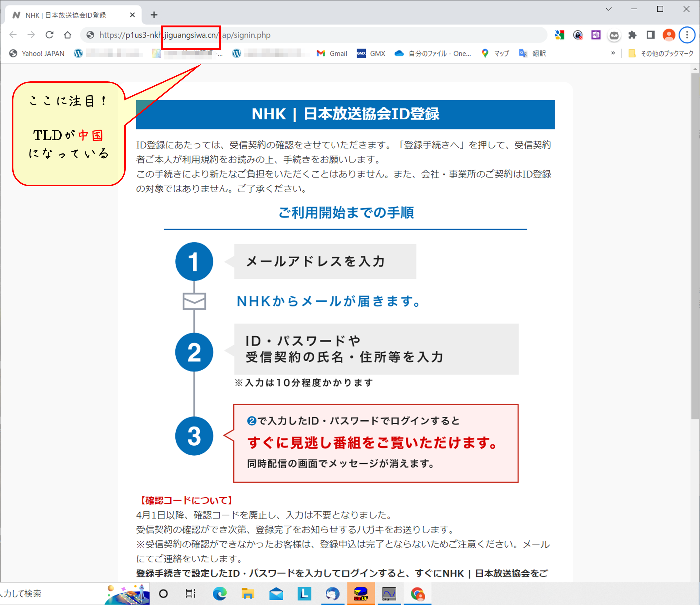Toggle the browser side panel
The width and height of the screenshot is (700, 605).
pos(651,35)
